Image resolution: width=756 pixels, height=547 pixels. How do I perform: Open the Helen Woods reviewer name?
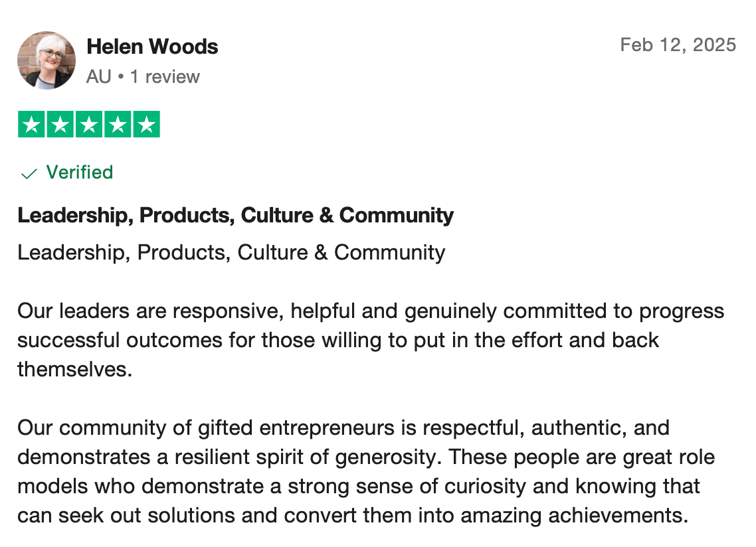pyautogui.click(x=152, y=47)
